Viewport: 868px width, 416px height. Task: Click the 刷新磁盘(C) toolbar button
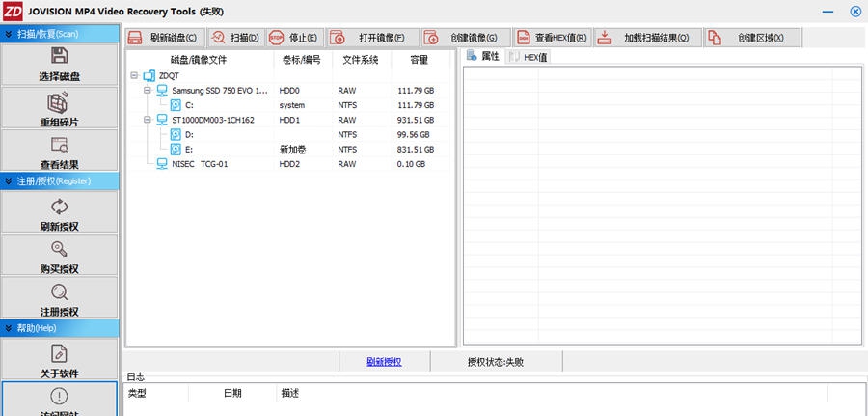pos(165,38)
